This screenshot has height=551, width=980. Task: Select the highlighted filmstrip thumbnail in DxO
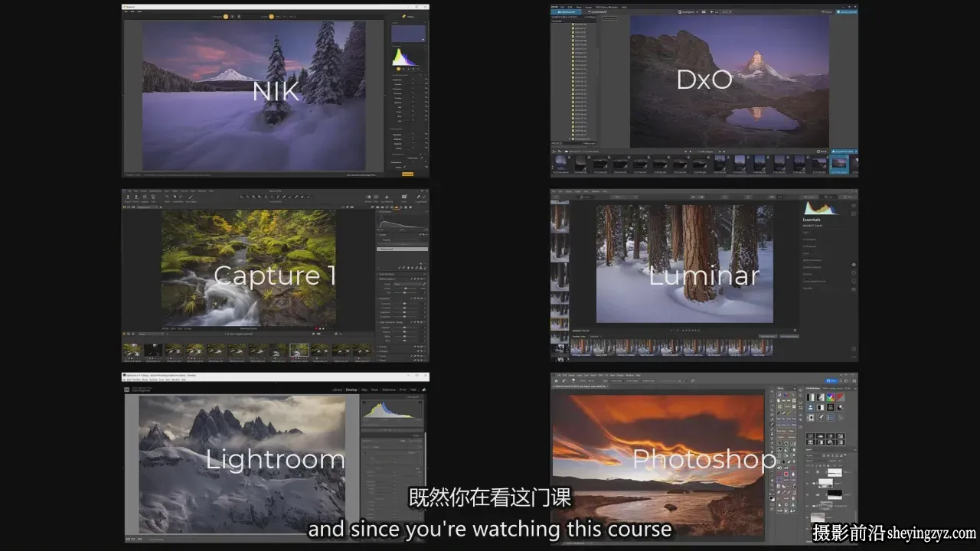pyautogui.click(x=840, y=163)
